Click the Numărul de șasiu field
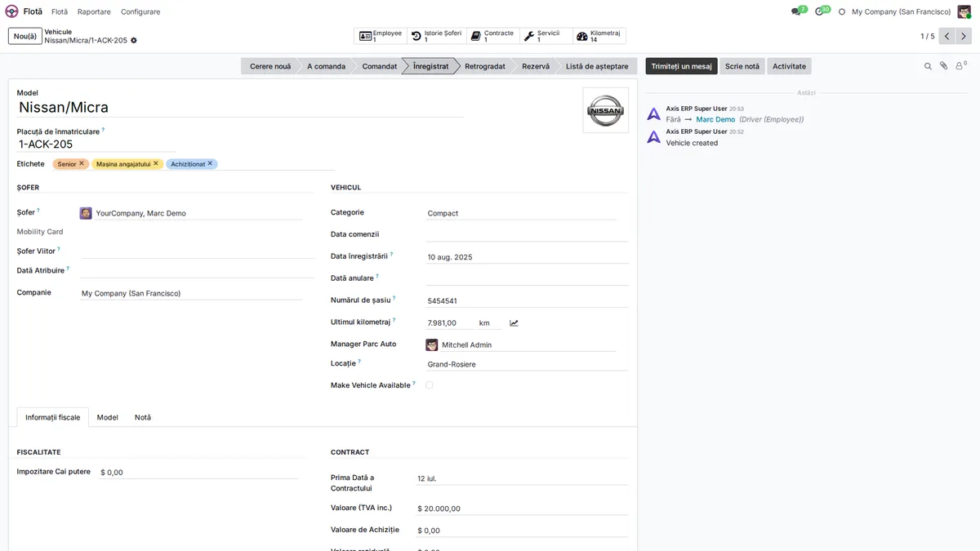The image size is (980, 551). coord(527,300)
